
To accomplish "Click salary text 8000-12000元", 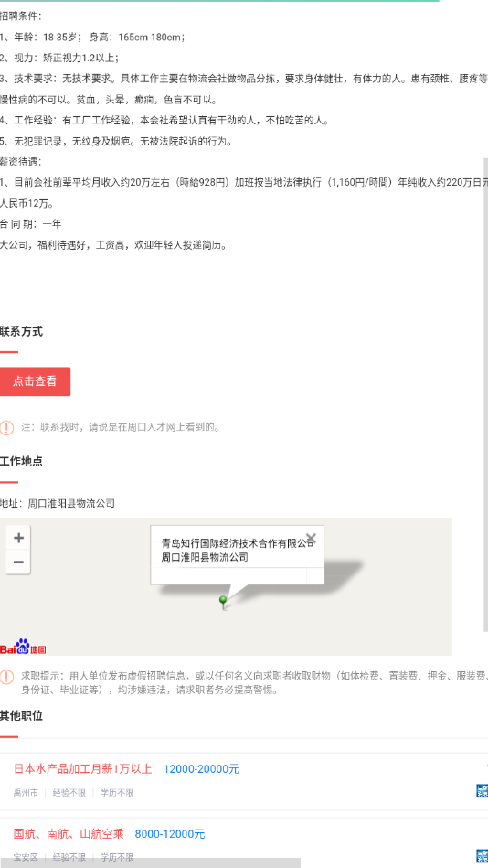I will [x=170, y=833].
